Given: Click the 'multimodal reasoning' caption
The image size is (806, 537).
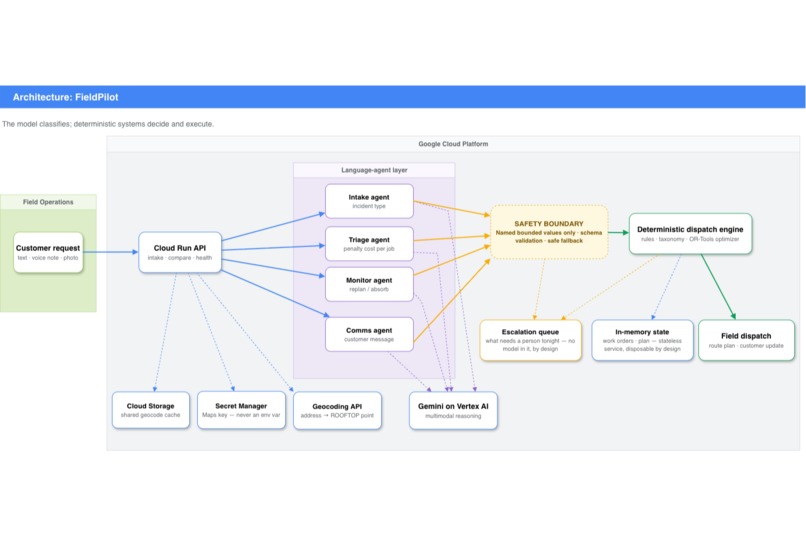Looking at the screenshot, I should 453,416.
